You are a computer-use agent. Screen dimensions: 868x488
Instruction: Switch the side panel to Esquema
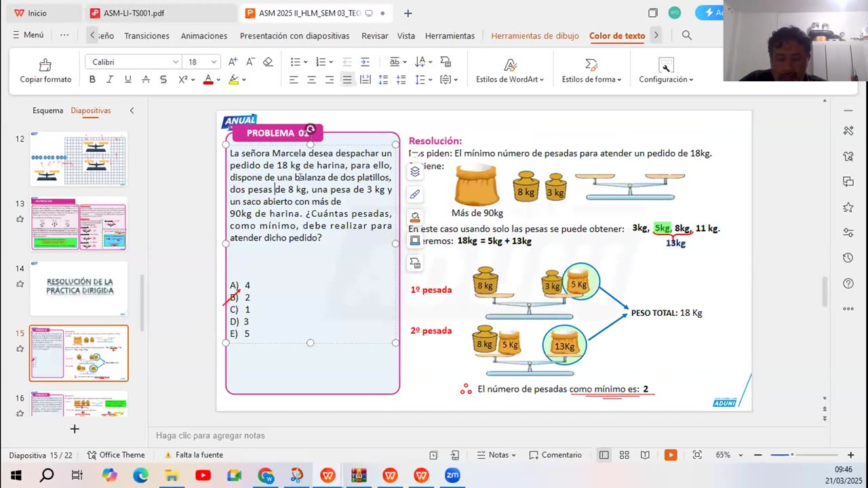coord(47,110)
